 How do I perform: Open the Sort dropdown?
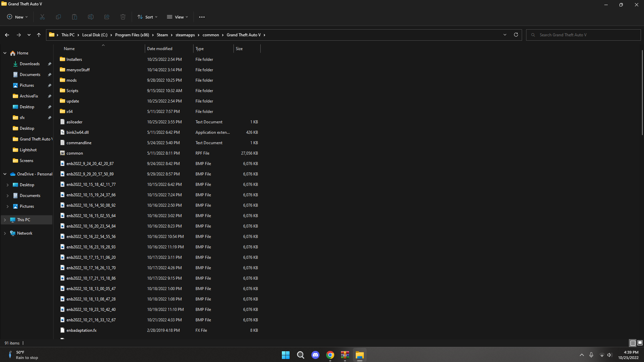point(147,17)
